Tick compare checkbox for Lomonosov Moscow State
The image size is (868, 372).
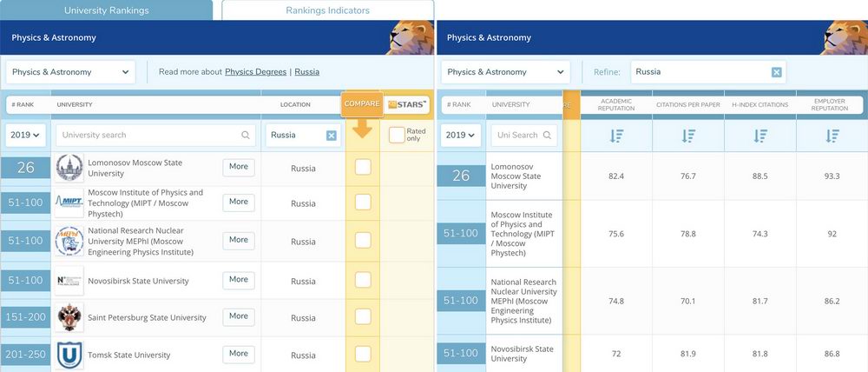[363, 167]
